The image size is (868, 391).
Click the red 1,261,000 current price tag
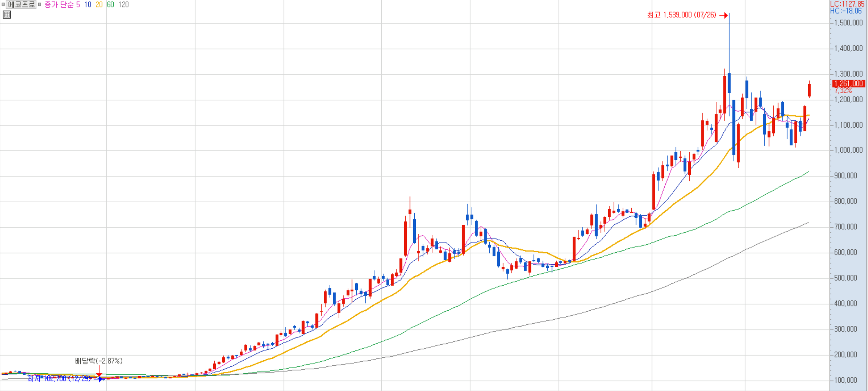pos(848,84)
